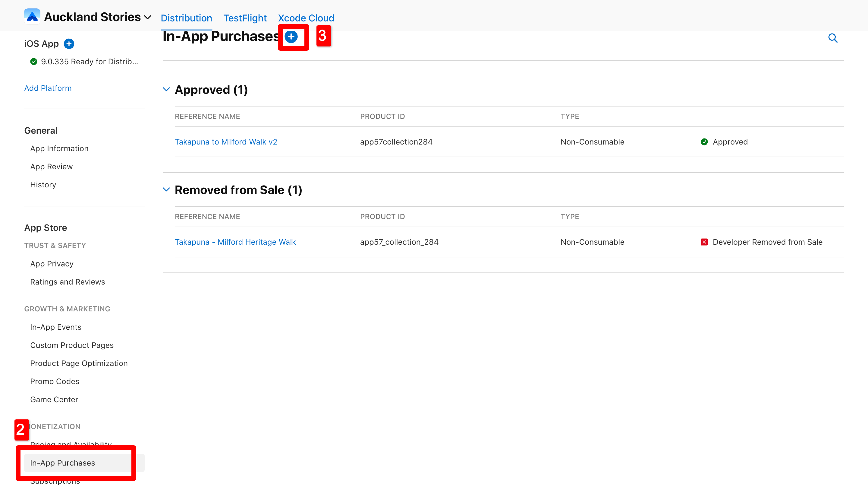Collapse the Removed from Sale (1) section
This screenshot has height=490, width=868.
tap(166, 189)
